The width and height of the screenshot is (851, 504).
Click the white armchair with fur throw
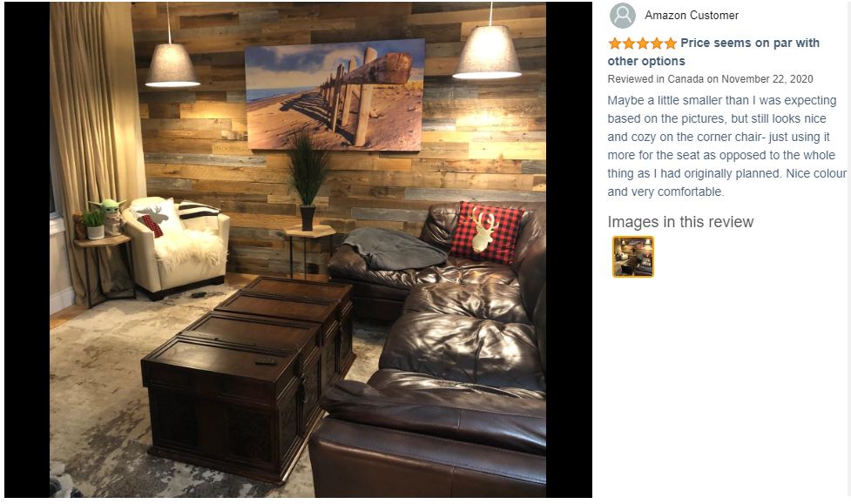(x=177, y=247)
